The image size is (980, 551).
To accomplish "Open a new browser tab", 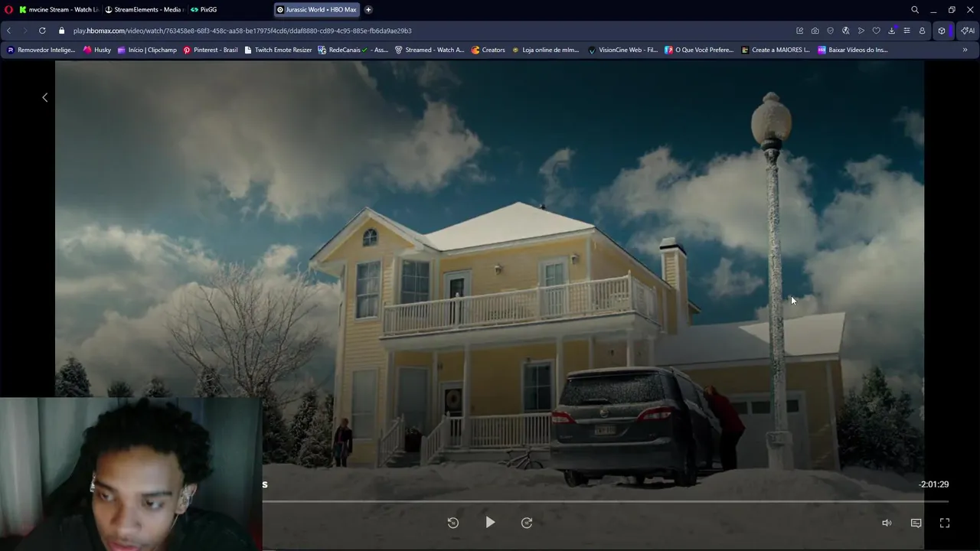I will point(368,10).
